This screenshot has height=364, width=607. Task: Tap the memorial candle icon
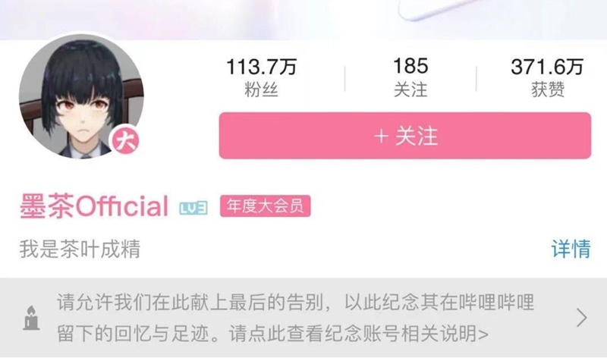[31, 318]
